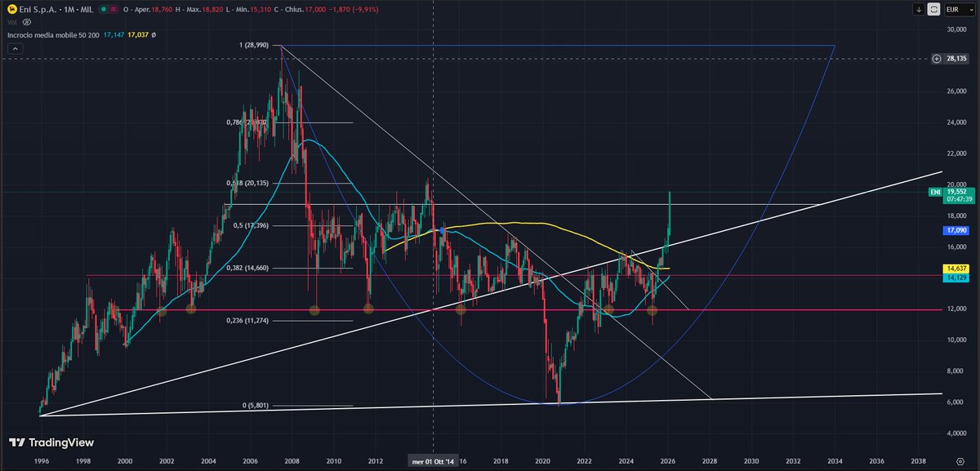Click the 2000 time axis label
The height and width of the screenshot is (471, 980).
click(x=124, y=461)
